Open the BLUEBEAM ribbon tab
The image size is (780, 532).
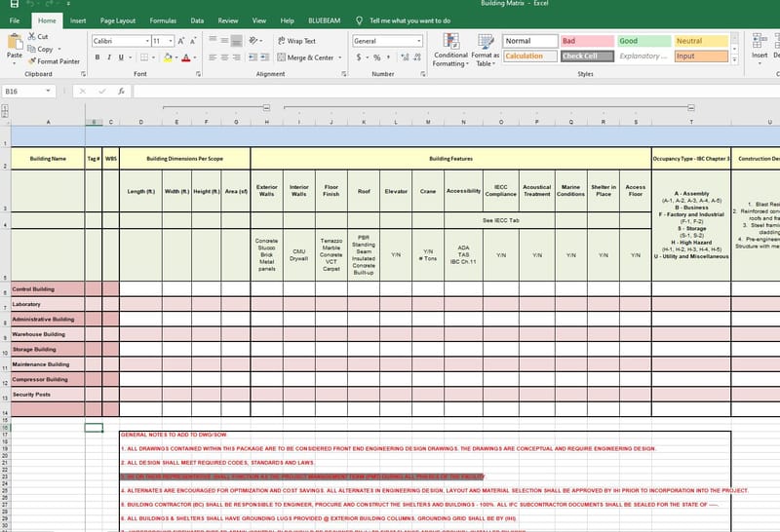pyautogui.click(x=325, y=20)
